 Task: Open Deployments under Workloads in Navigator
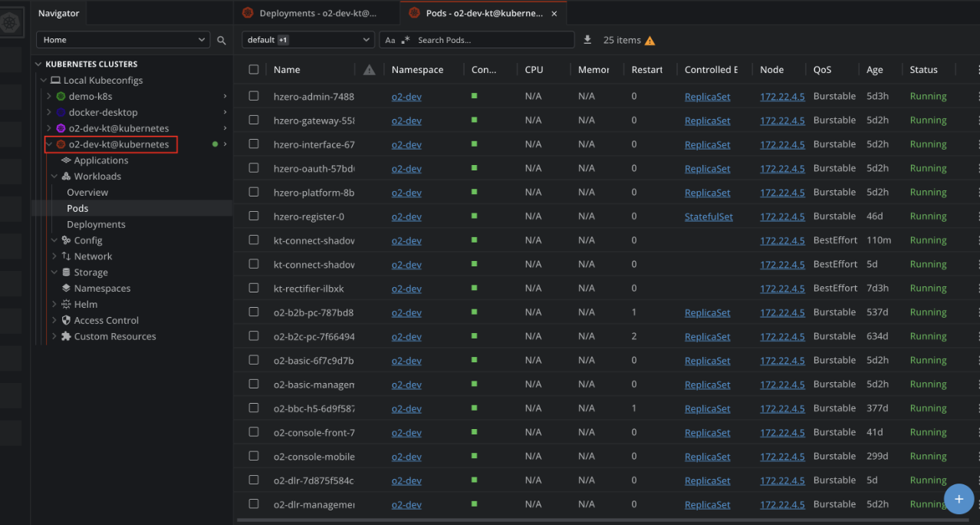(96, 224)
